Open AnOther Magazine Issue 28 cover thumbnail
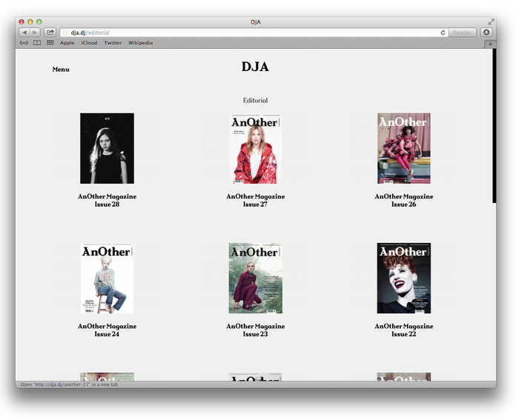 point(107,148)
